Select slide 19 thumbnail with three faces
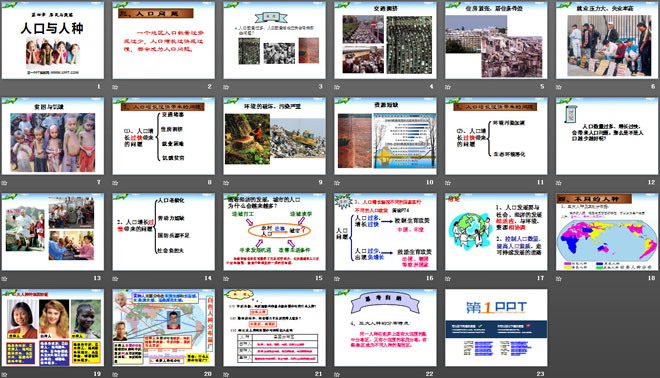Screen dimensions: 660x378 pyautogui.click(x=53, y=327)
